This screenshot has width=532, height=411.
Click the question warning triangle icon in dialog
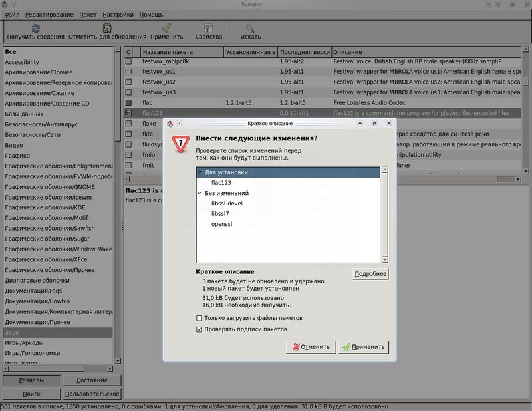[x=180, y=144]
